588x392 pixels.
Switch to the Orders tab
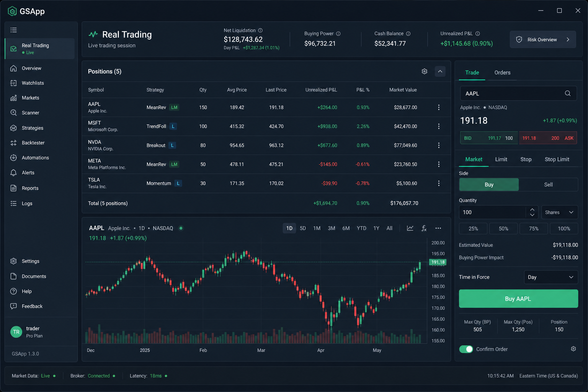pyautogui.click(x=502, y=72)
